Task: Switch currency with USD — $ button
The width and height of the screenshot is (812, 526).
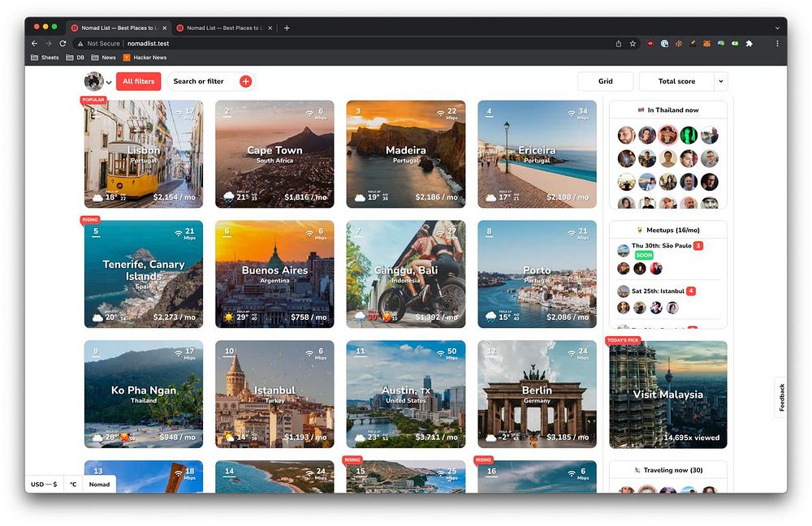Action: coord(44,485)
